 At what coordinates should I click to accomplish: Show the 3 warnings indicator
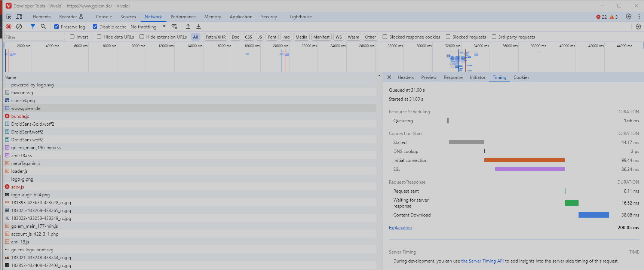click(x=614, y=17)
